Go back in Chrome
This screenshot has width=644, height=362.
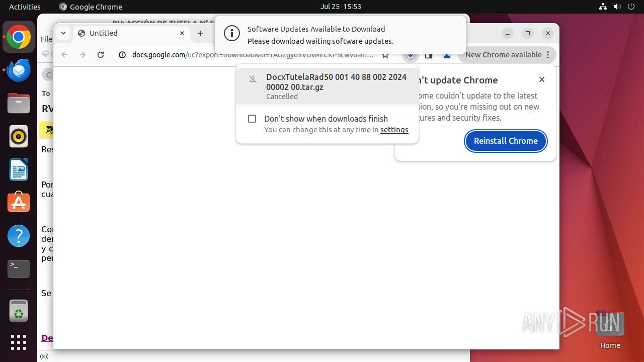pos(64,55)
